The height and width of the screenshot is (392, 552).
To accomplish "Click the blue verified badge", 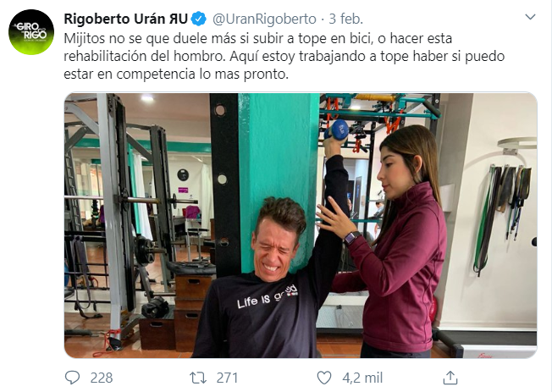I will coord(199,19).
